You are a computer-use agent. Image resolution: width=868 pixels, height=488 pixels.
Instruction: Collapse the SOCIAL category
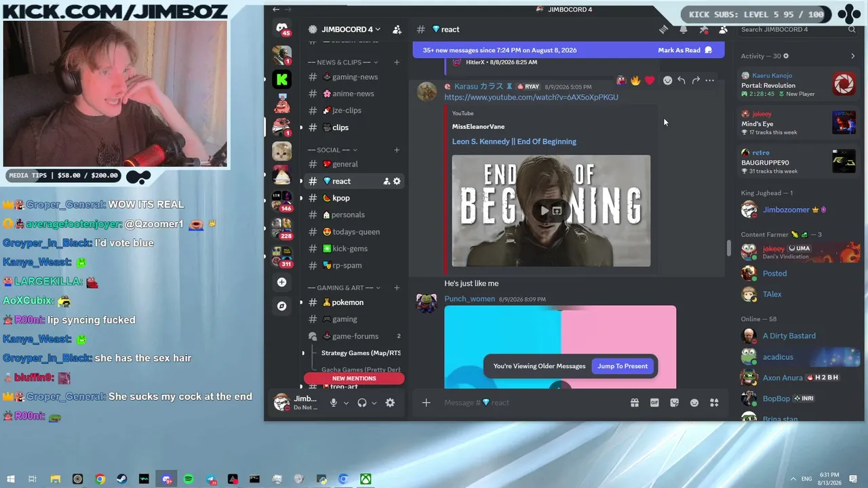coord(332,150)
